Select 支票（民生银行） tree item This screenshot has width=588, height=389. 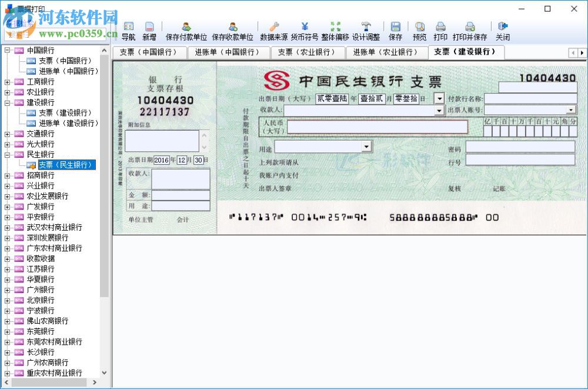pyautogui.click(x=66, y=165)
